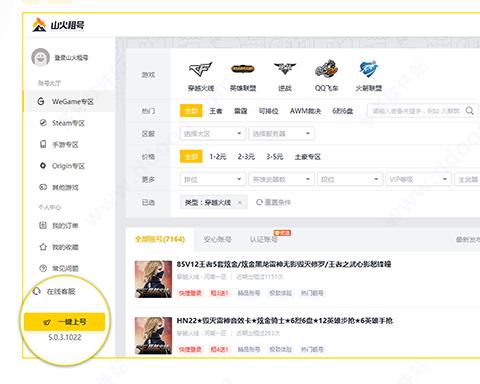The width and height of the screenshot is (480, 384).
Task: Contact 在线客服 online support
Action: [54, 291]
